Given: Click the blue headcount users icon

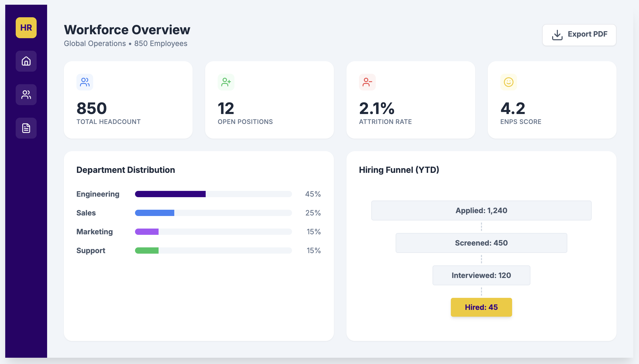Looking at the screenshot, I should pos(85,82).
